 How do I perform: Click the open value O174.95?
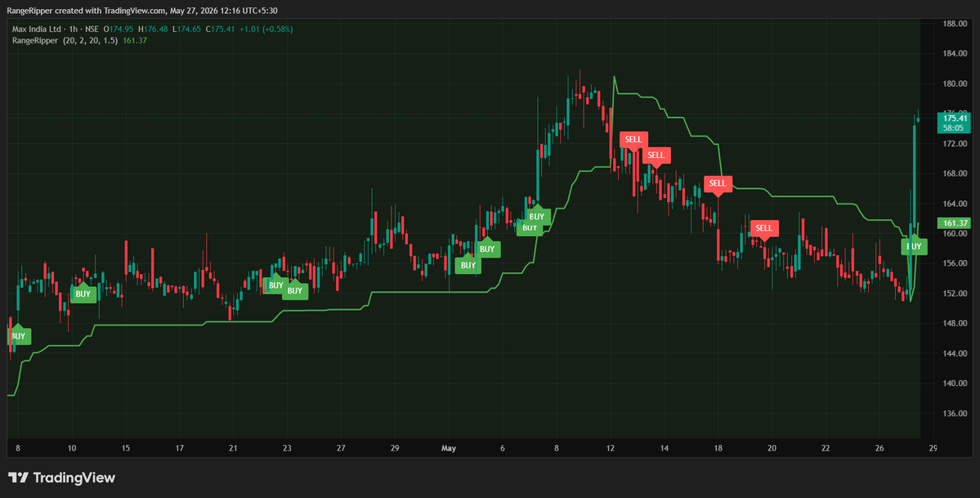119,29
